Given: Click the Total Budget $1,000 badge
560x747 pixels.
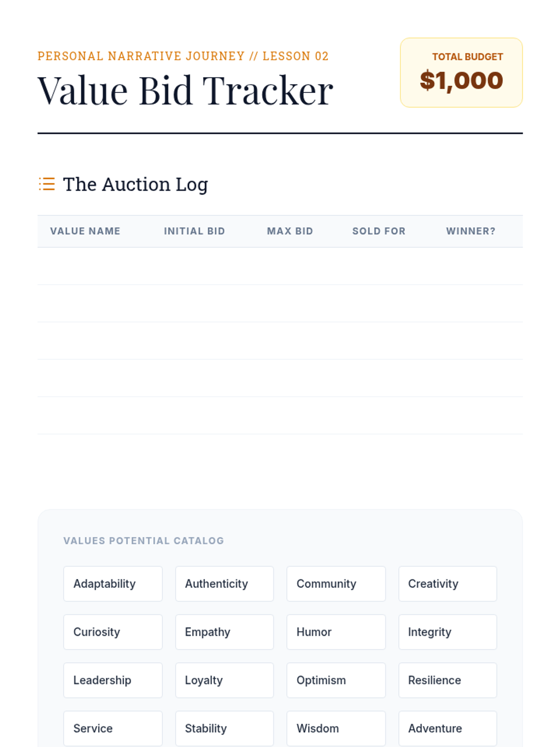Looking at the screenshot, I should coord(461,73).
